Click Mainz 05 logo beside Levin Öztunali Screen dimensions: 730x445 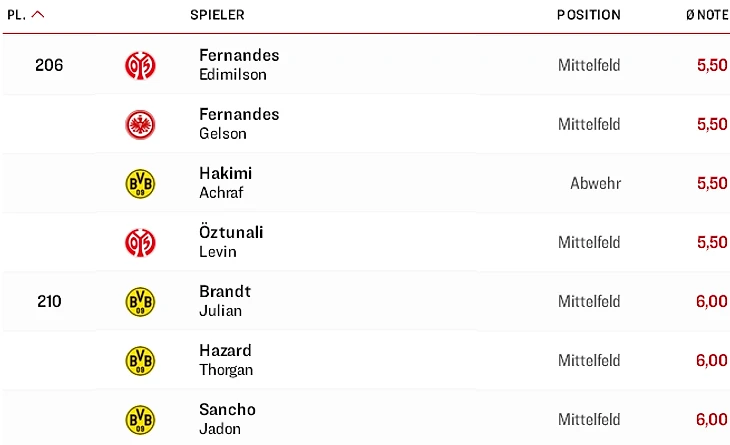tap(140, 243)
